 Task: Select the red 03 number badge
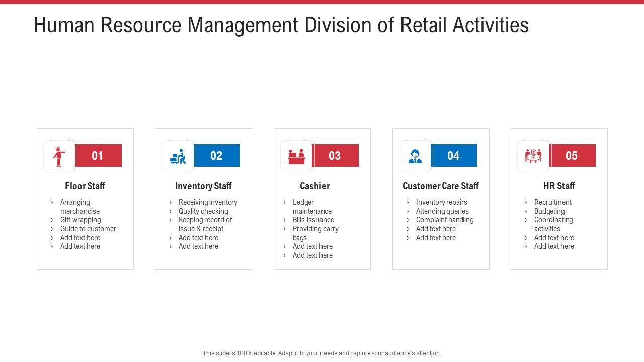pyautogui.click(x=336, y=156)
